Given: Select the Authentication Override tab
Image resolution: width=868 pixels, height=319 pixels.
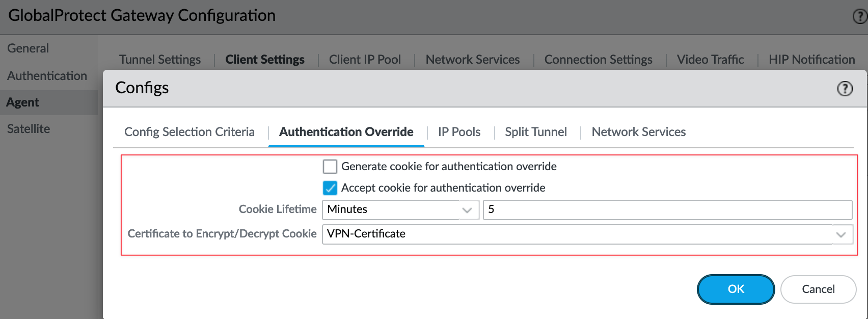Looking at the screenshot, I should click(x=346, y=132).
